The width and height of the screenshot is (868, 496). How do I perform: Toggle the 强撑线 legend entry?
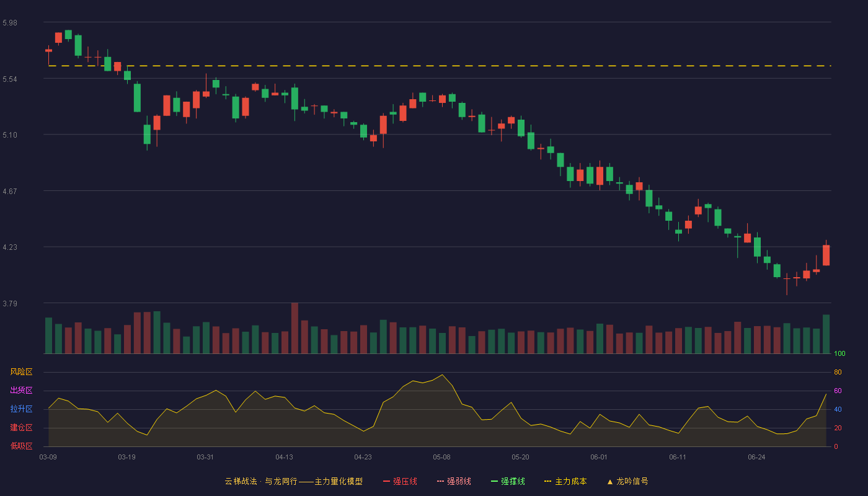pyautogui.click(x=508, y=481)
